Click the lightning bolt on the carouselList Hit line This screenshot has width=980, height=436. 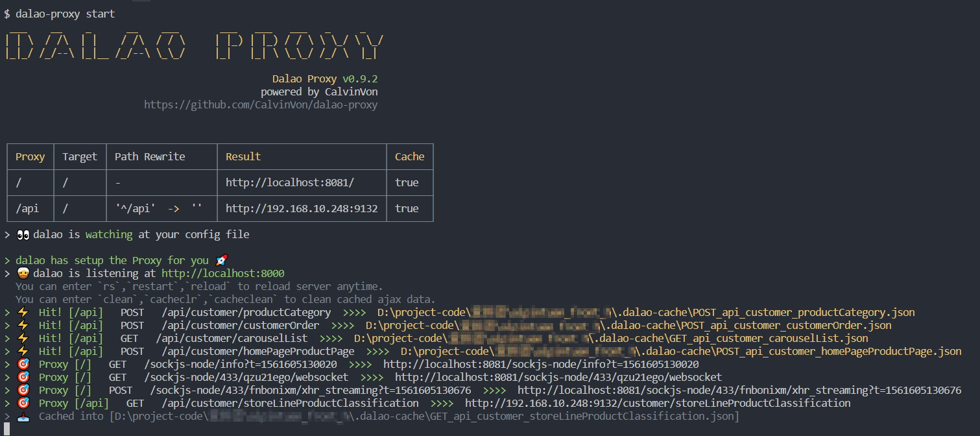[x=22, y=338]
